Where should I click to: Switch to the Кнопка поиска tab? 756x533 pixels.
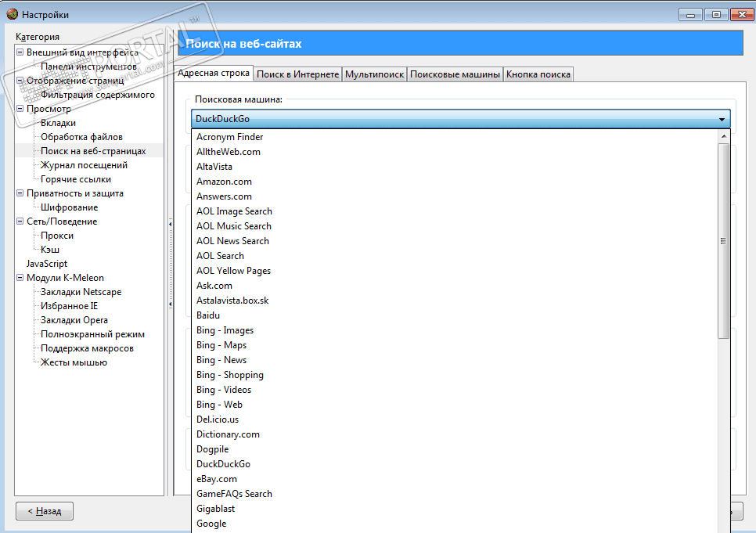coord(538,74)
